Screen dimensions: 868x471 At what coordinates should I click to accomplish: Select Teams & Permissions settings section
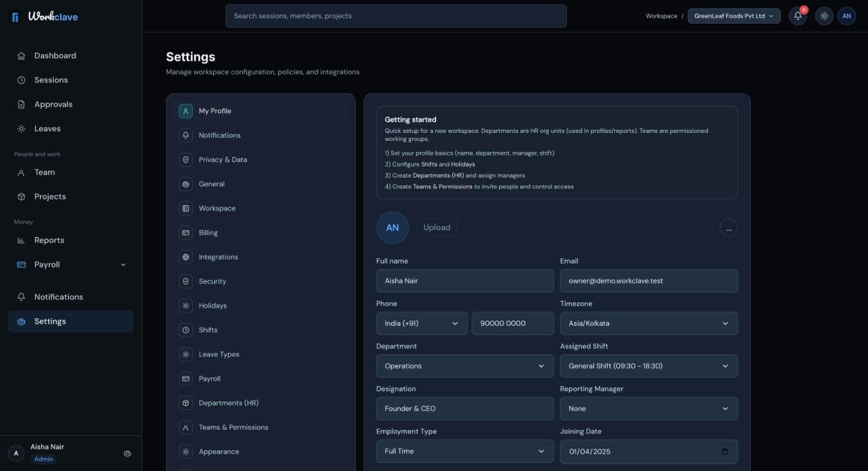(261, 427)
